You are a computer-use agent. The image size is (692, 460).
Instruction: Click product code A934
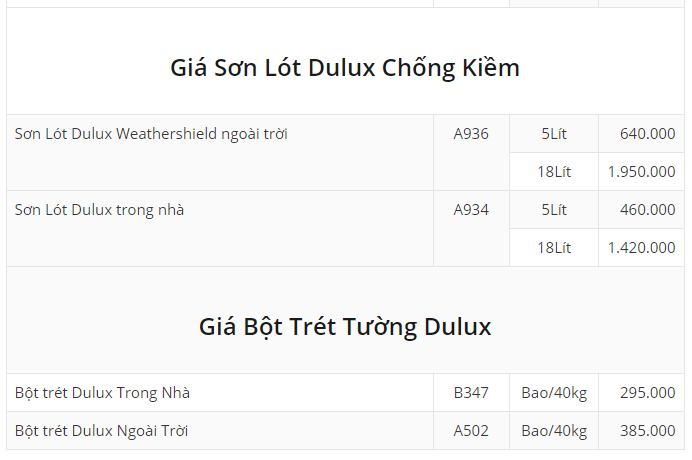(471, 210)
